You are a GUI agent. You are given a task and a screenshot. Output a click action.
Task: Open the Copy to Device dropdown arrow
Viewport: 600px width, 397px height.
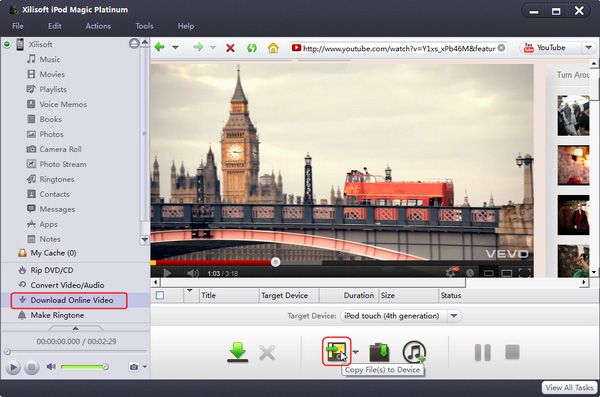tap(356, 351)
